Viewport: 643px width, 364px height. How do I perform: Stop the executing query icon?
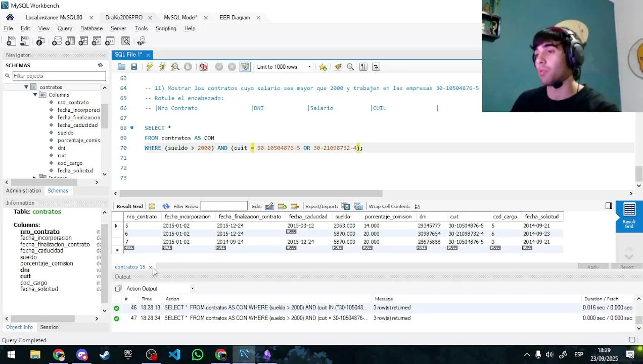tap(188, 67)
